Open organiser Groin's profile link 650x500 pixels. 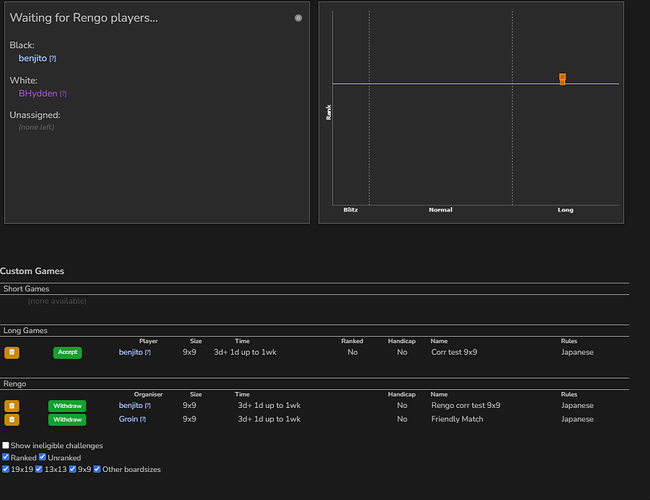pyautogui.click(x=128, y=419)
